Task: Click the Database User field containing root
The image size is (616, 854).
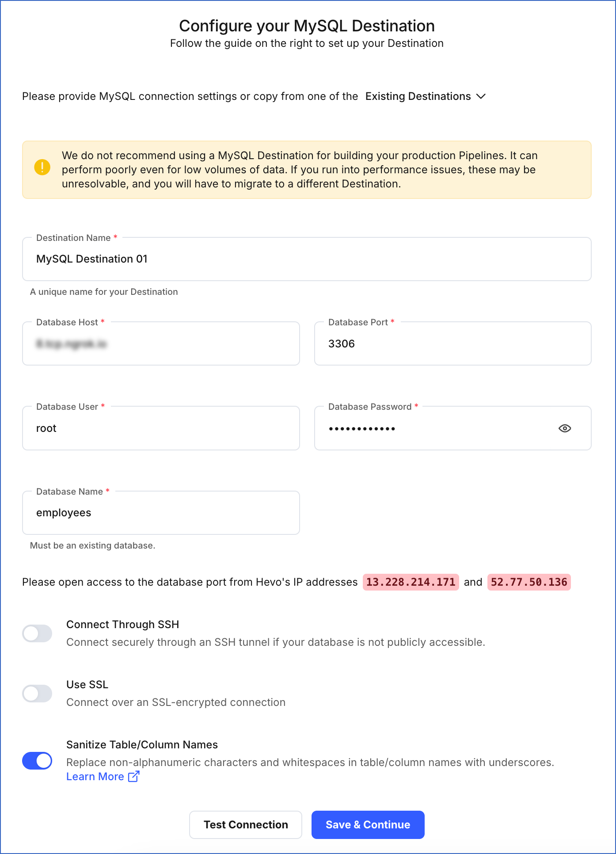Action: coord(161,428)
